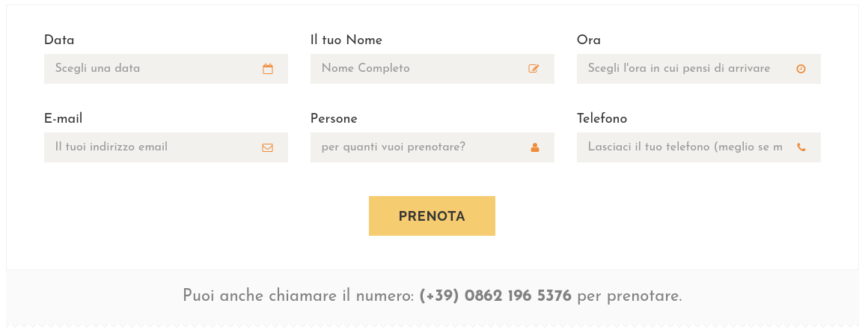Click the pencil edit icon in name field
Screen dimensions: 868x333
(x=534, y=69)
